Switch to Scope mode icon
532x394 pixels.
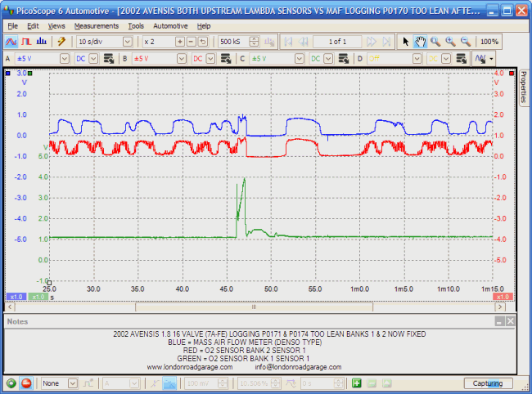11,41
